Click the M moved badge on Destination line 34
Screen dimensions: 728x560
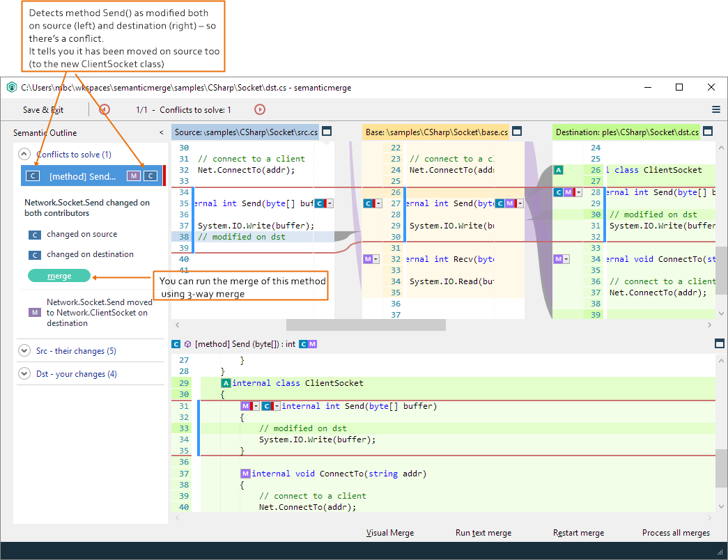[559, 259]
